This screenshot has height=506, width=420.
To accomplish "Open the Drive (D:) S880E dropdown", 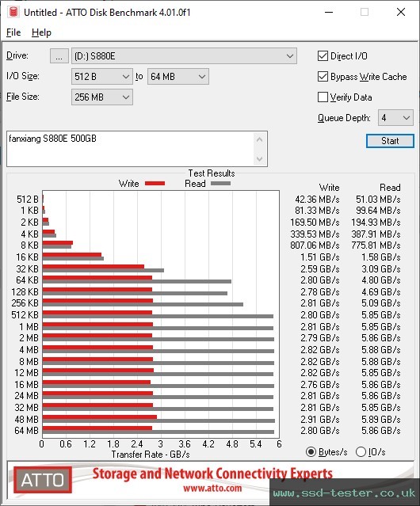I will [x=184, y=56].
